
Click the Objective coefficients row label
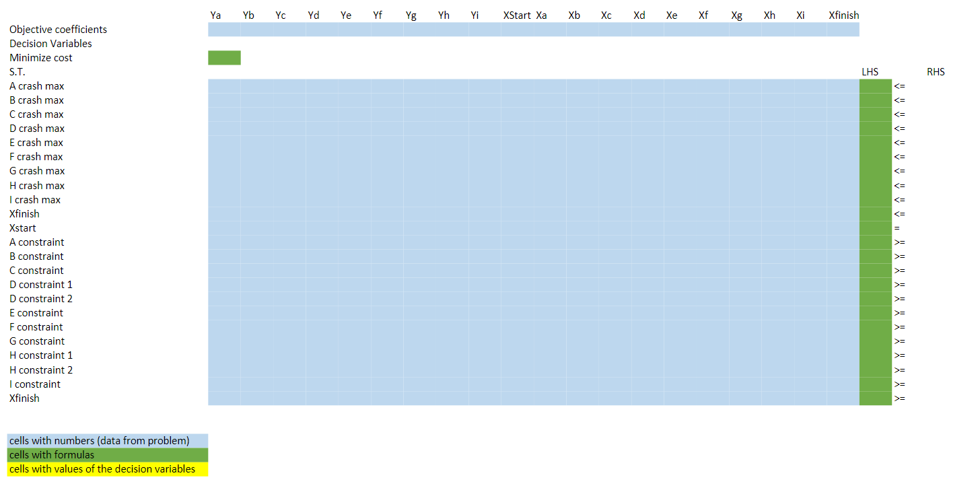coord(58,29)
